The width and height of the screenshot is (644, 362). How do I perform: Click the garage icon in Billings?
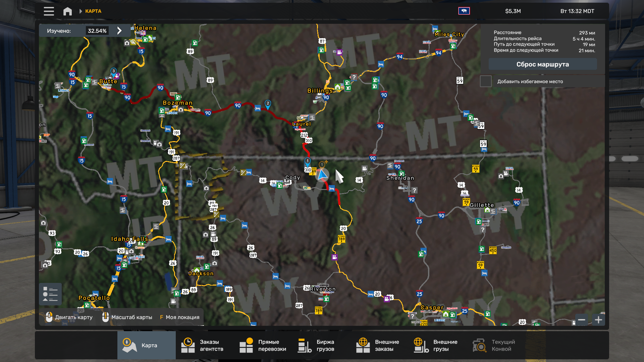(x=337, y=87)
